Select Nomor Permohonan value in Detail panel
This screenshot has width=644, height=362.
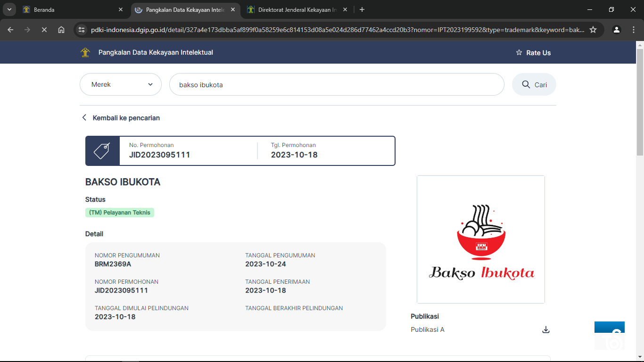point(121,290)
